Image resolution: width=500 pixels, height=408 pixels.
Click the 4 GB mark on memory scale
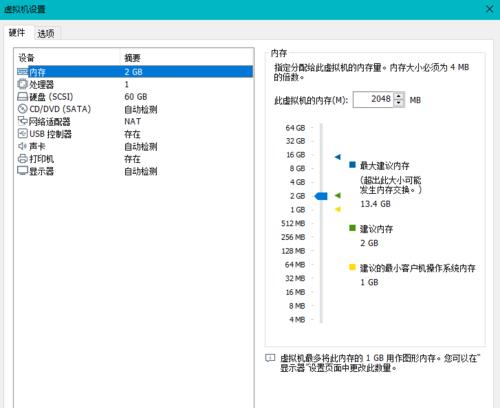[297, 182]
